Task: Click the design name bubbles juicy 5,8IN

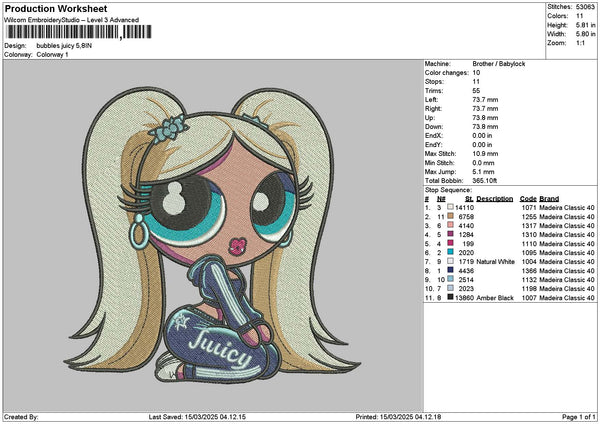Action: [x=64, y=46]
